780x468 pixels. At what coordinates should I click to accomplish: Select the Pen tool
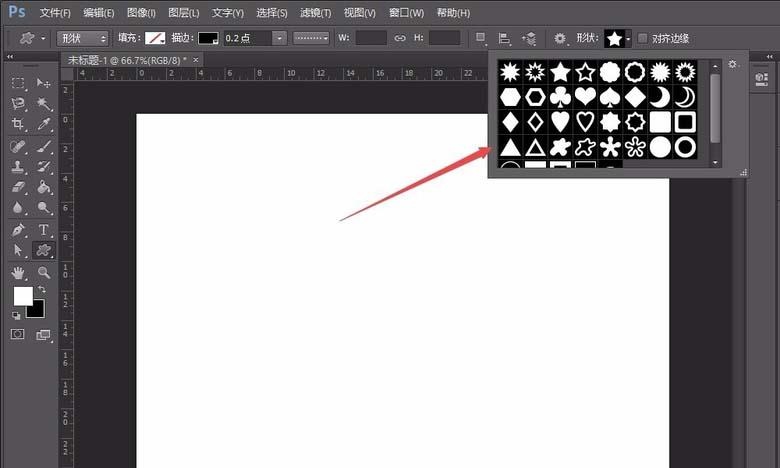[18, 230]
